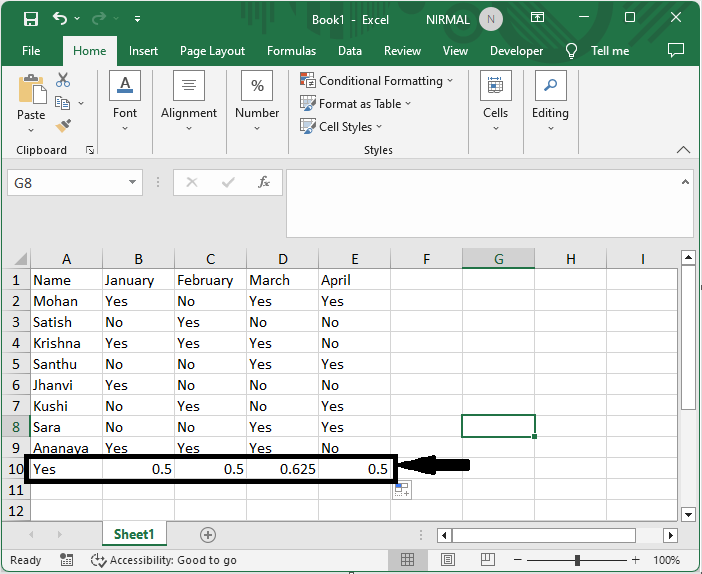This screenshot has height=574, width=702.
Task: Click the Insert Function fx icon
Action: [x=264, y=183]
